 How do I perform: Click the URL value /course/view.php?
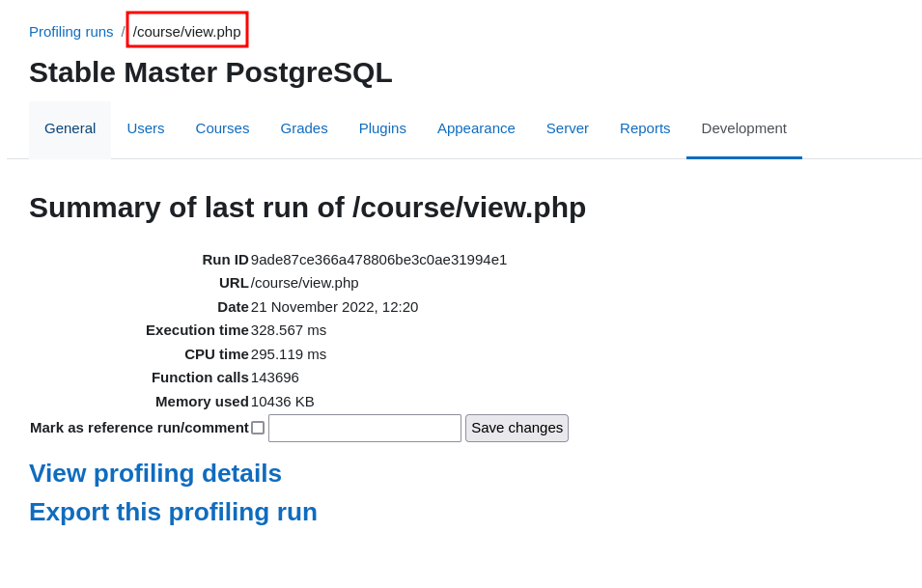(304, 283)
